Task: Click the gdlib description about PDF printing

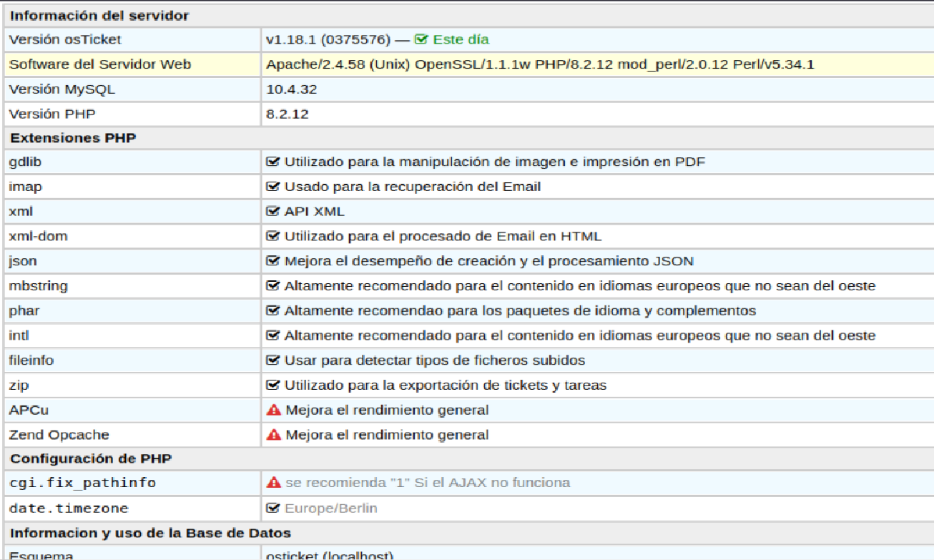Action: point(495,162)
